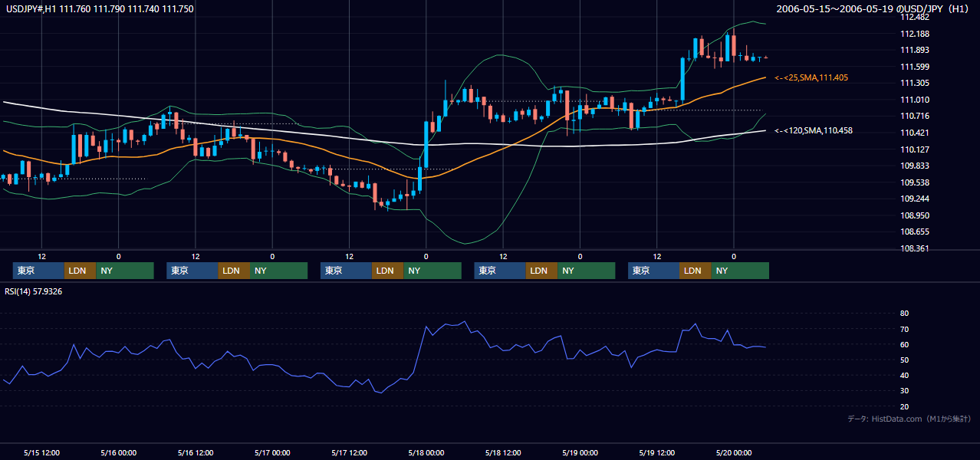The height and width of the screenshot is (460, 980).
Task: Click price axis label 111.893
Action: tap(914, 51)
